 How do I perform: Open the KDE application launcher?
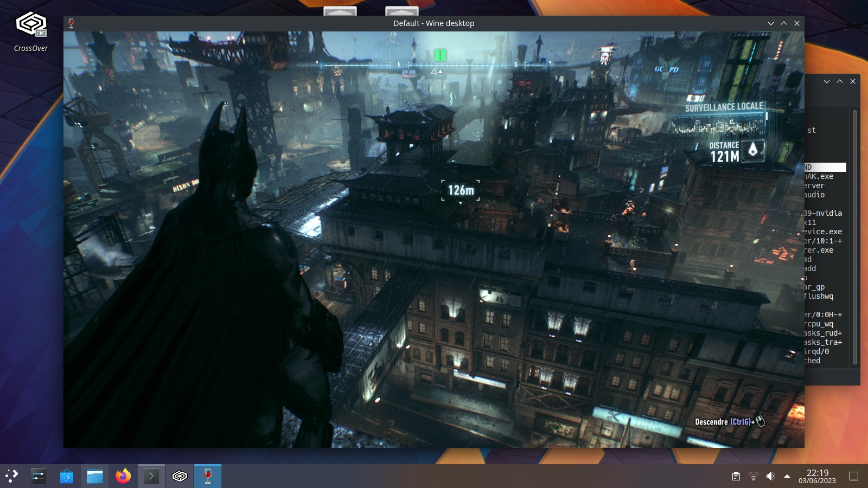point(11,476)
